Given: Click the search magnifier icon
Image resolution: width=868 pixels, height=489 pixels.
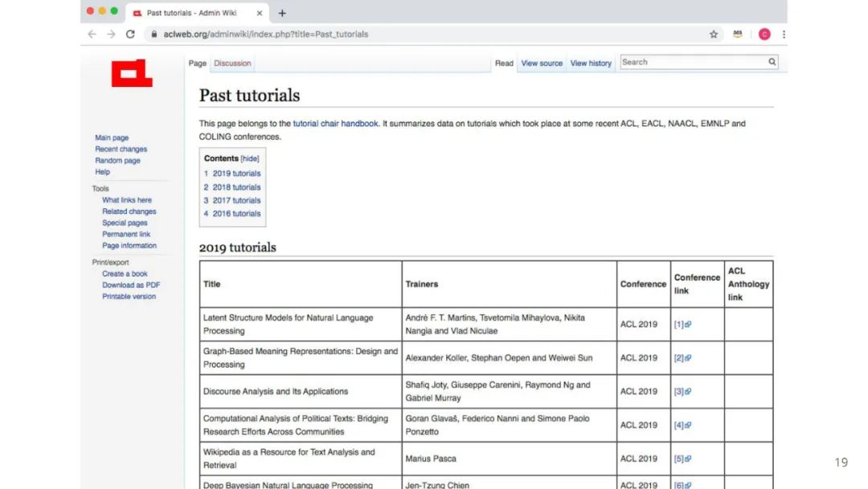Looking at the screenshot, I should pyautogui.click(x=772, y=62).
